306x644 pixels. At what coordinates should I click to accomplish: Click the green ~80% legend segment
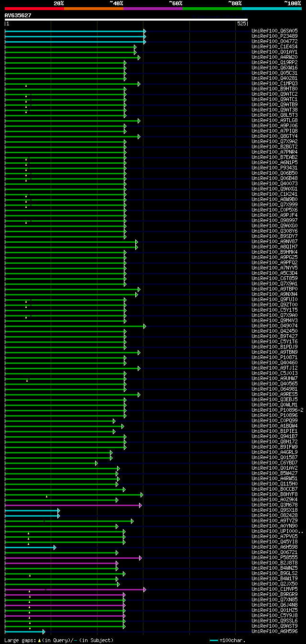[x=212, y=8]
